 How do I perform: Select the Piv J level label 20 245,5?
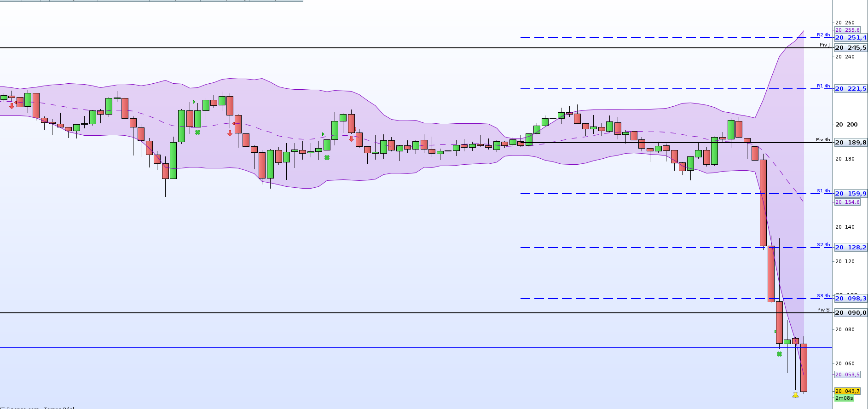(x=851, y=47)
